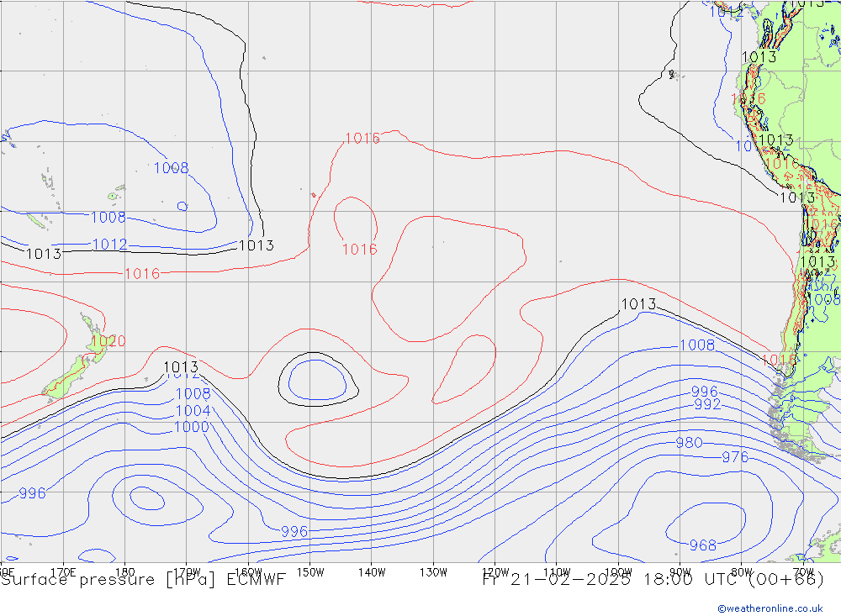
Task: Select the 1004 isobar label
Action: coord(193,411)
